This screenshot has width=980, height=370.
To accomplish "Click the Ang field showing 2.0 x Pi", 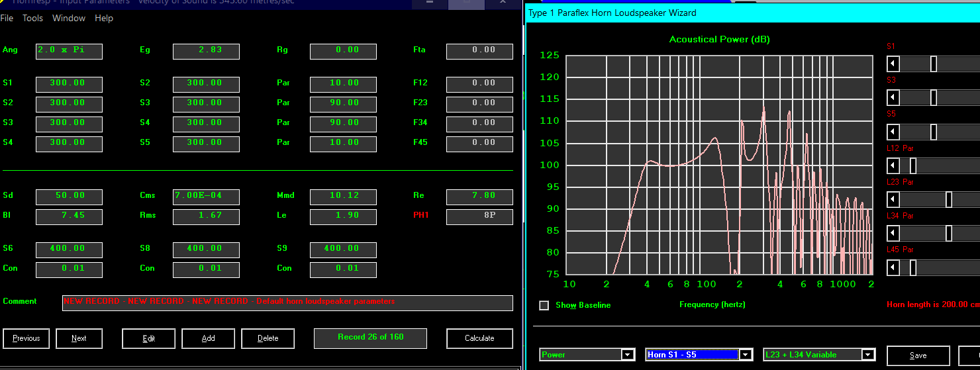I will pos(69,51).
